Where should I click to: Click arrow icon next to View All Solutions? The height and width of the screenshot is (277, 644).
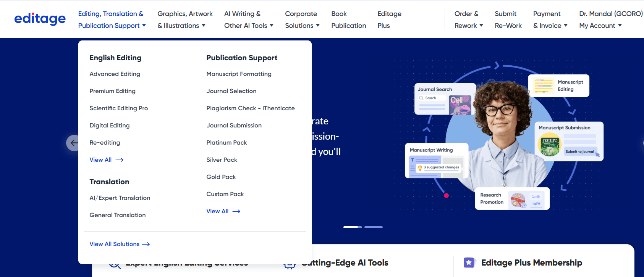click(x=146, y=244)
